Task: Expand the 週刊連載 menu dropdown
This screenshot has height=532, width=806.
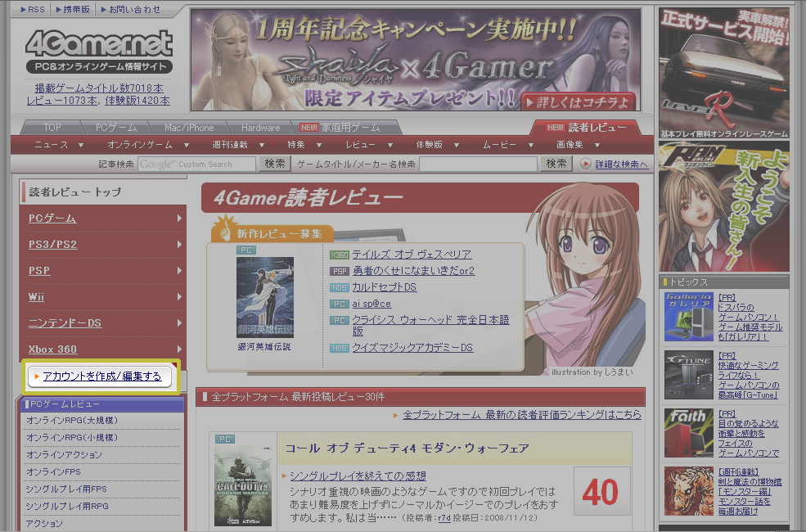Action: [x=262, y=146]
